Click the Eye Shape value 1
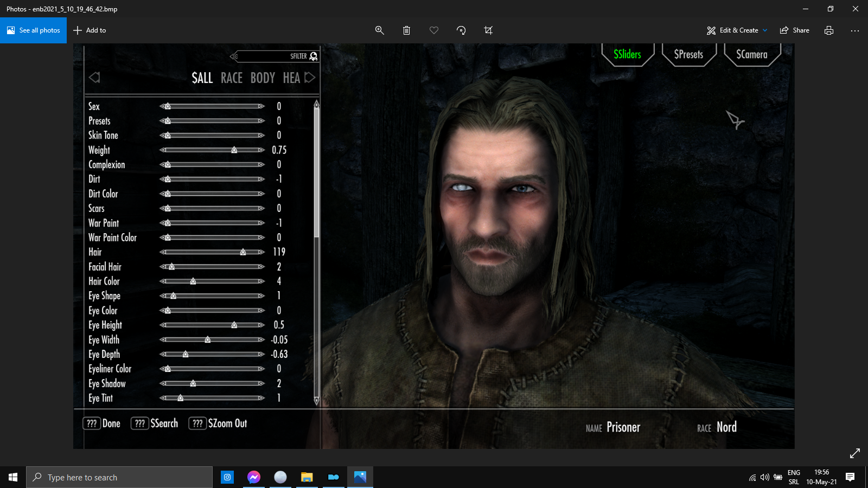The width and height of the screenshot is (868, 488). pos(279,296)
